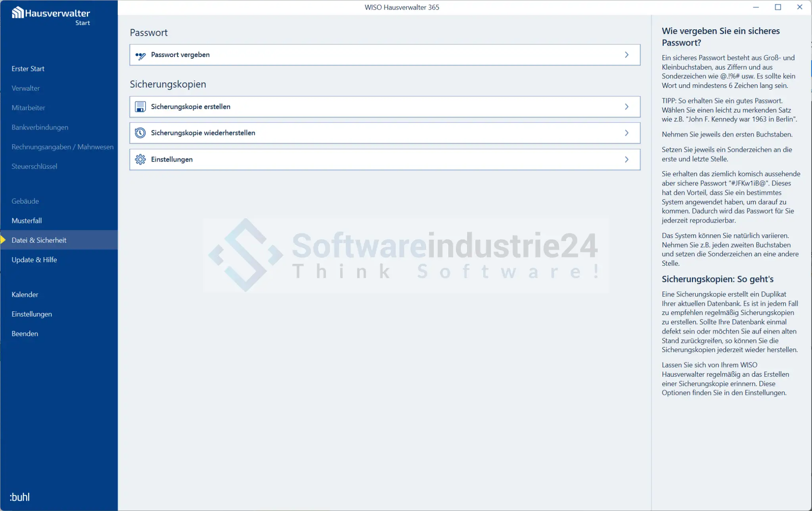Click Sicherungskopie wiederherstellen label
The width and height of the screenshot is (812, 511).
click(203, 133)
